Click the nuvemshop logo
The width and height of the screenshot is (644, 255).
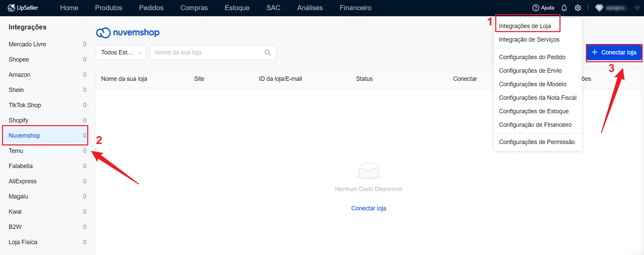(x=128, y=32)
